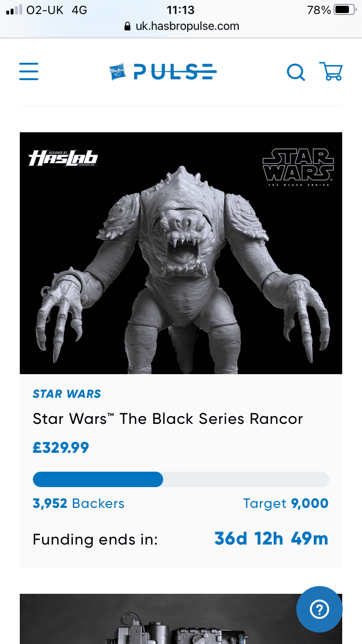Tap the uk.hasbropulse.com address field
This screenshot has height=644, width=362.
coord(181,26)
